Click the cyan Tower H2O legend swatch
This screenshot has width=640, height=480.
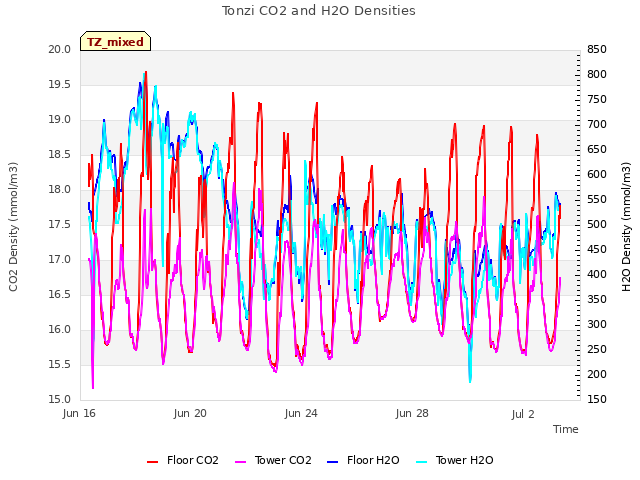[421, 462]
